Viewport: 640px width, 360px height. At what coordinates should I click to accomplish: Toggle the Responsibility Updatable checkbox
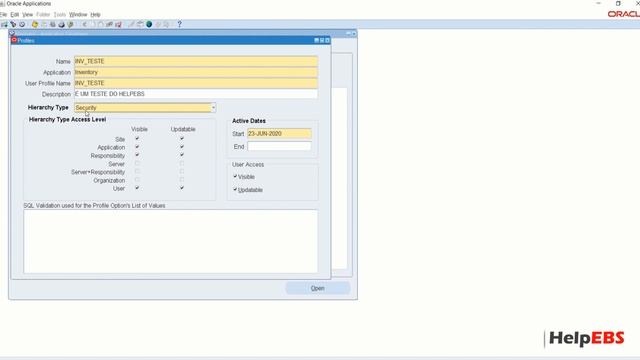click(182, 155)
